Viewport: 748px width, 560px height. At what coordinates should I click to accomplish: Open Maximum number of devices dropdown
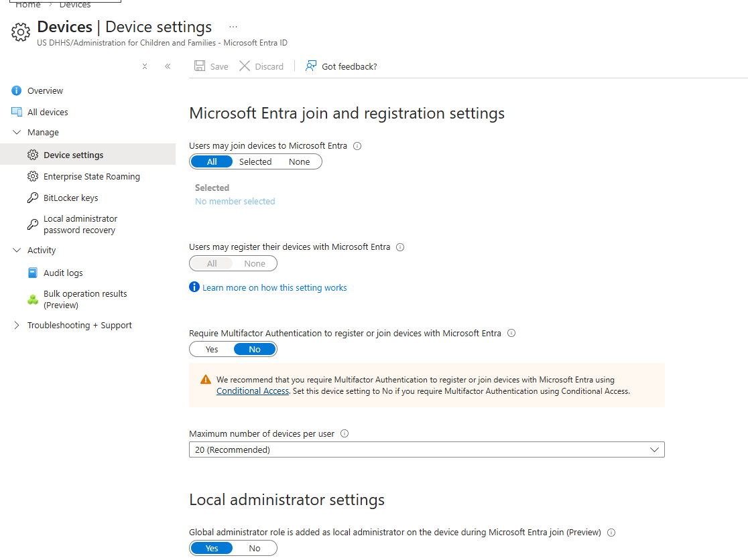[426, 449]
